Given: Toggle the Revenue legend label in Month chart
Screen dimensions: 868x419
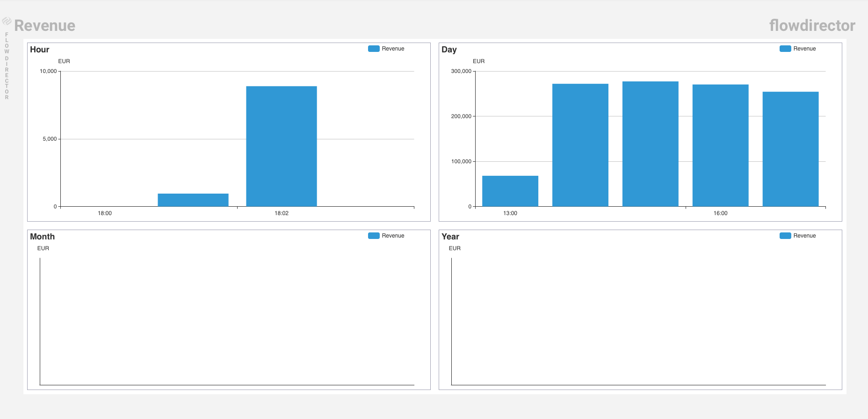Looking at the screenshot, I should [x=393, y=236].
